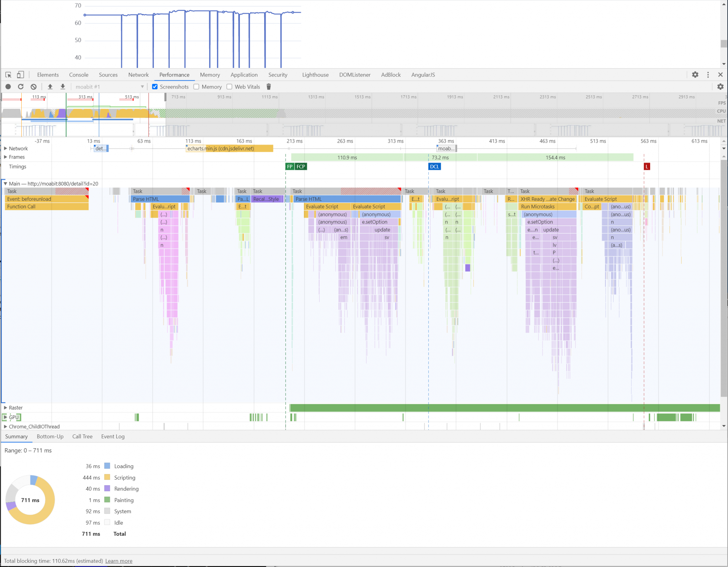Click the FCP timing marker
This screenshot has width=728, height=567.
(300, 166)
